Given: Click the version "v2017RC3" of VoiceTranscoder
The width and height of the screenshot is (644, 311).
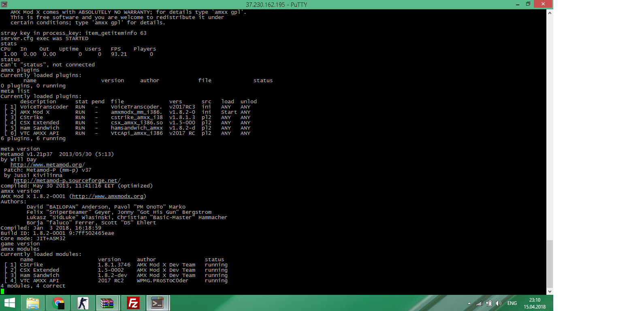Looking at the screenshot, I should coord(182,107).
